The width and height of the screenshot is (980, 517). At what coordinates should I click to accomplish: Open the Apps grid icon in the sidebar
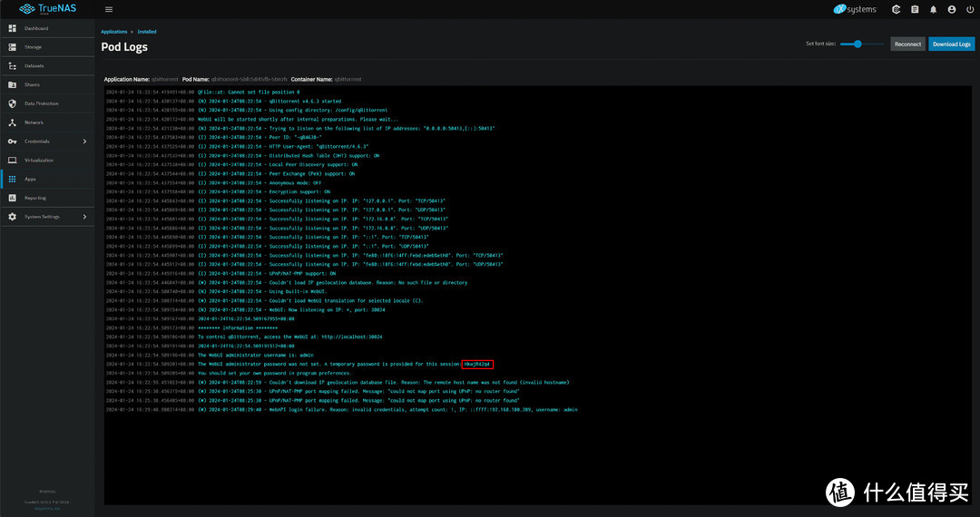coord(13,180)
